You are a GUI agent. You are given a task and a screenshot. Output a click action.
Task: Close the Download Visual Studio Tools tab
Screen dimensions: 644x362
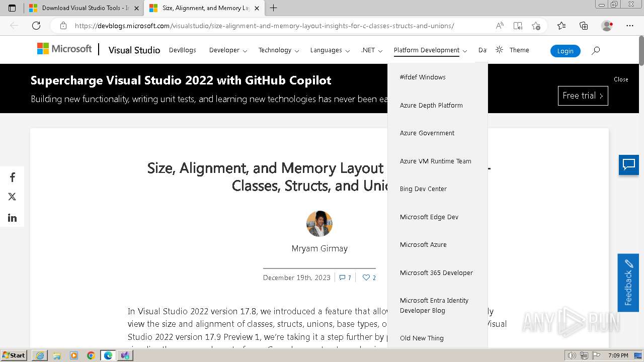136,8
